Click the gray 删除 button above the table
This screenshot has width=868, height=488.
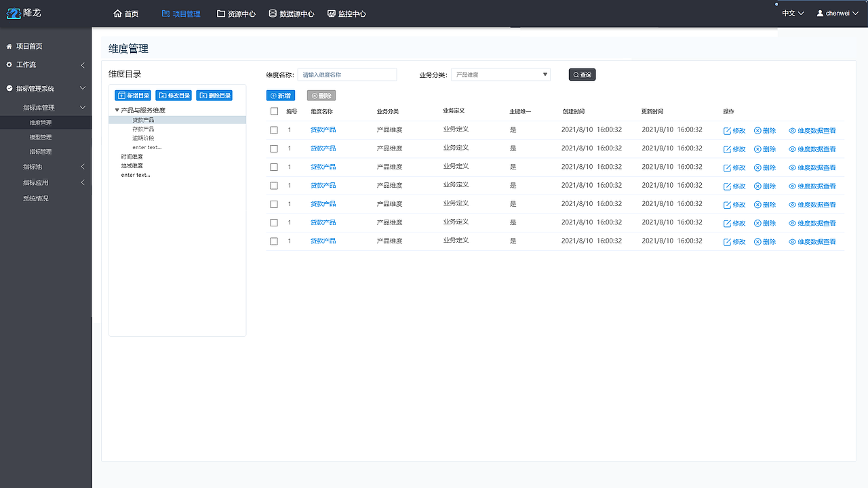point(321,96)
